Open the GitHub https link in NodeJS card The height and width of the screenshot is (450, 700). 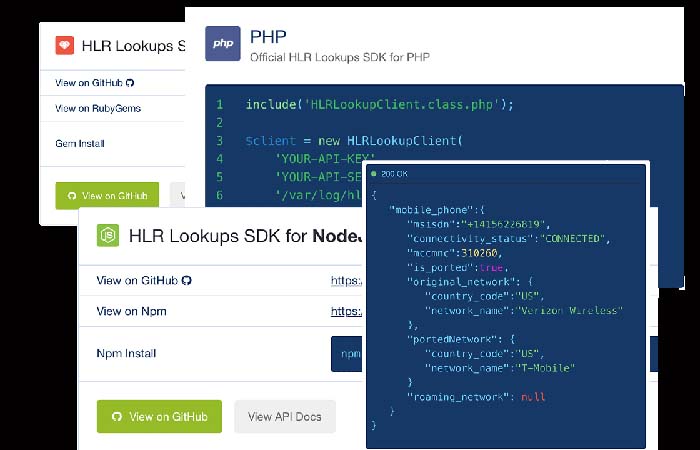tap(347, 280)
